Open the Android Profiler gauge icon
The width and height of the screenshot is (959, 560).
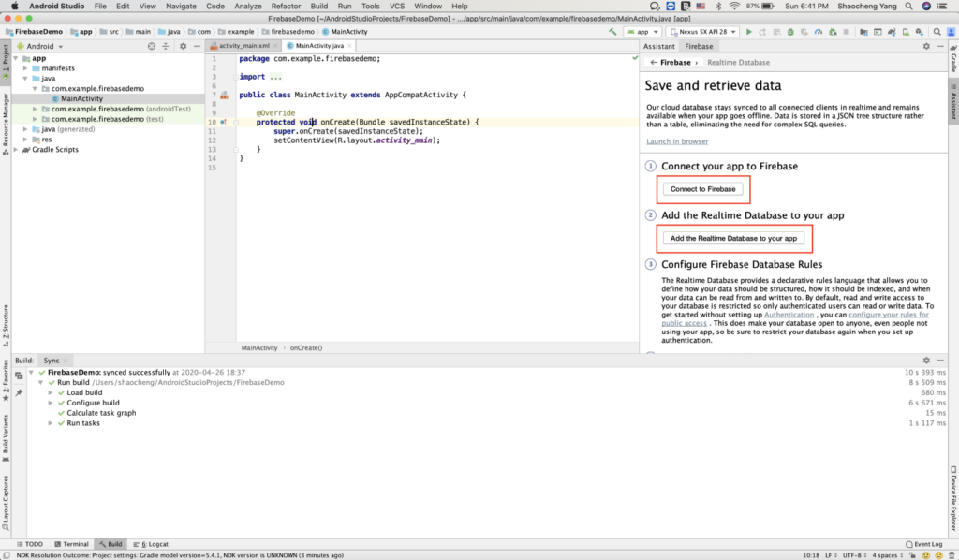click(819, 32)
